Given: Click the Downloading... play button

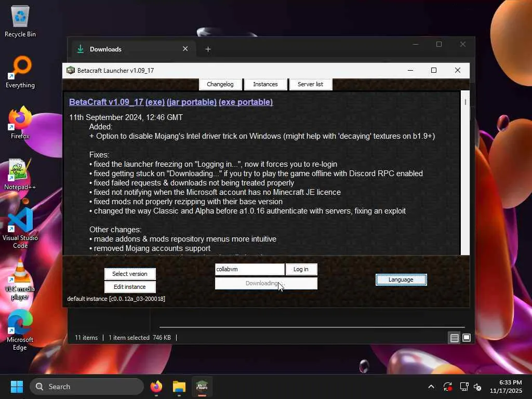Looking at the screenshot, I should click(266, 283).
